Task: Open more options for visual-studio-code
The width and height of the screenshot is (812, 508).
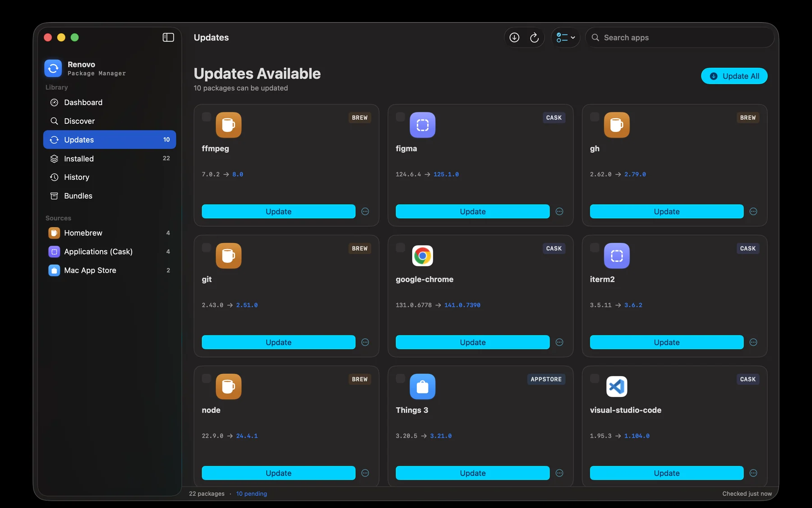Action: (x=753, y=473)
